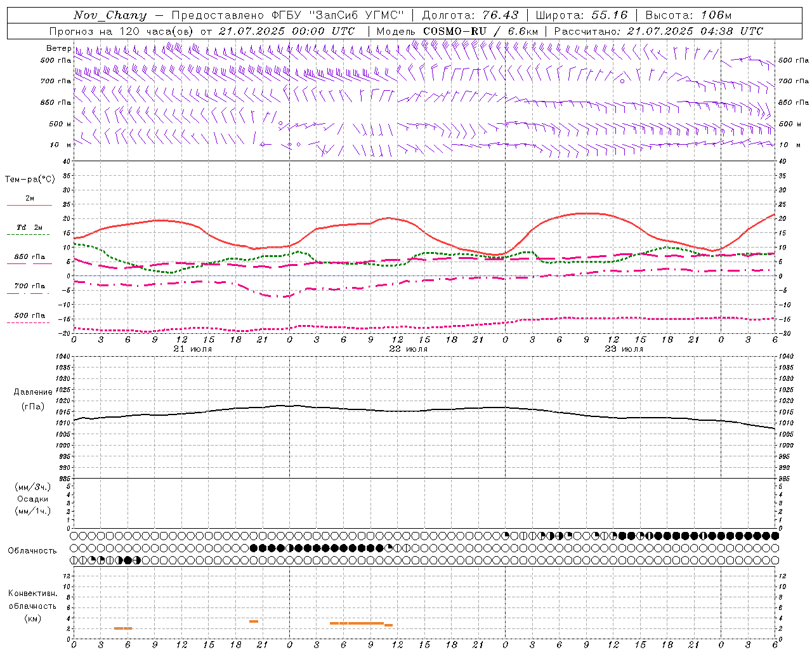Click the "Td 2м" dew point legend entry
The height and width of the screenshot is (650, 812).
pos(29,227)
